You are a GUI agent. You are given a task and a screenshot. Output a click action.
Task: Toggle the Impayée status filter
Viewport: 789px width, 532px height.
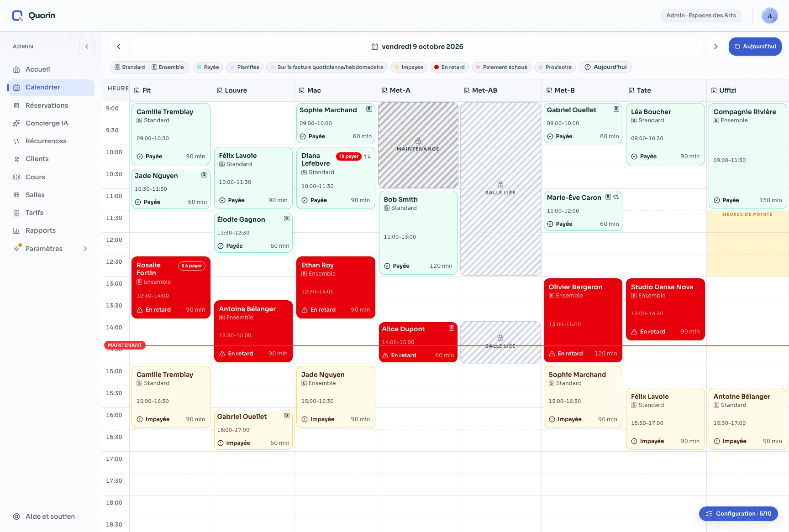[409, 67]
